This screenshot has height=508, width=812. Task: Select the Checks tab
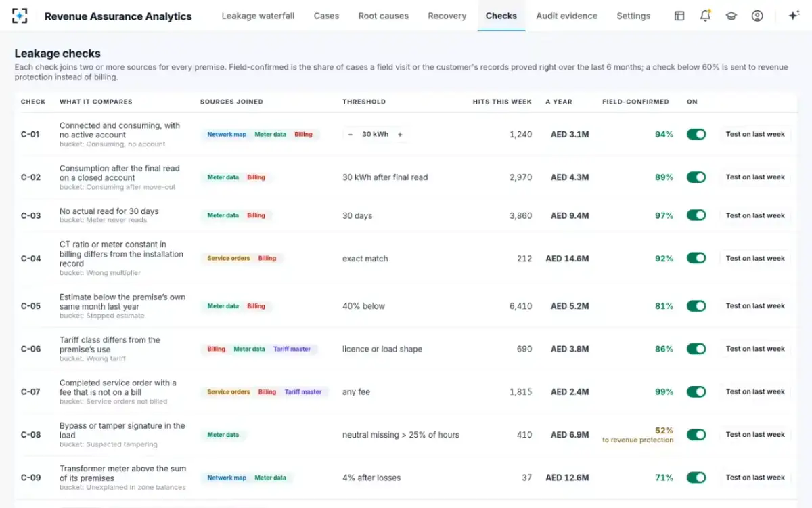point(501,16)
